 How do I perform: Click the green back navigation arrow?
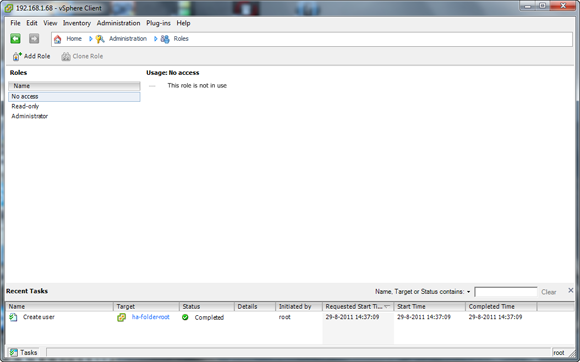click(x=15, y=38)
